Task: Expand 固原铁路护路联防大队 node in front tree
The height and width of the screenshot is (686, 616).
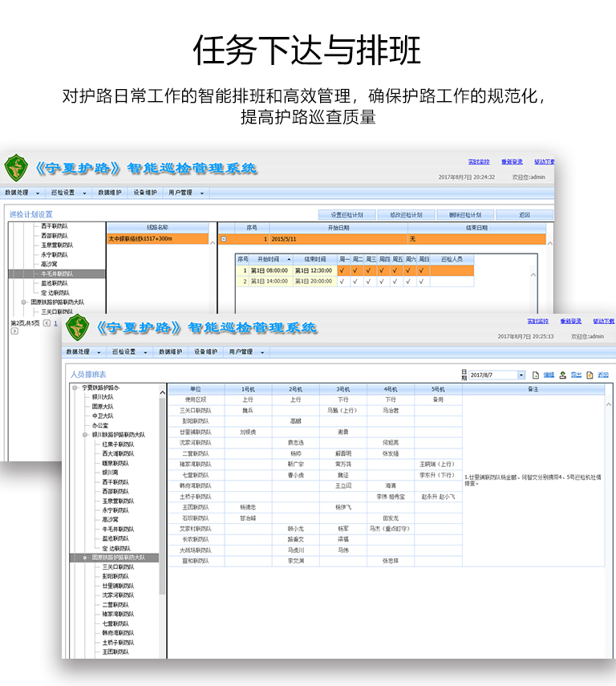Action: 85,557
